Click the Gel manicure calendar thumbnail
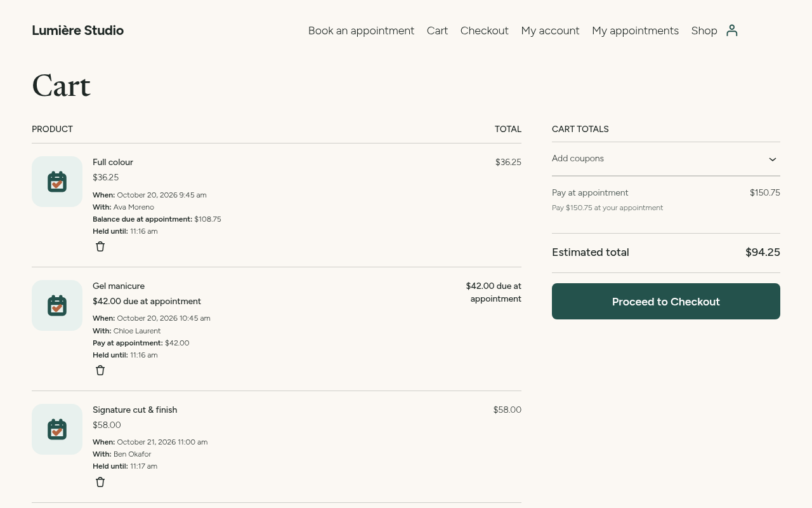Screen dimensions: 812x508 [57, 305]
